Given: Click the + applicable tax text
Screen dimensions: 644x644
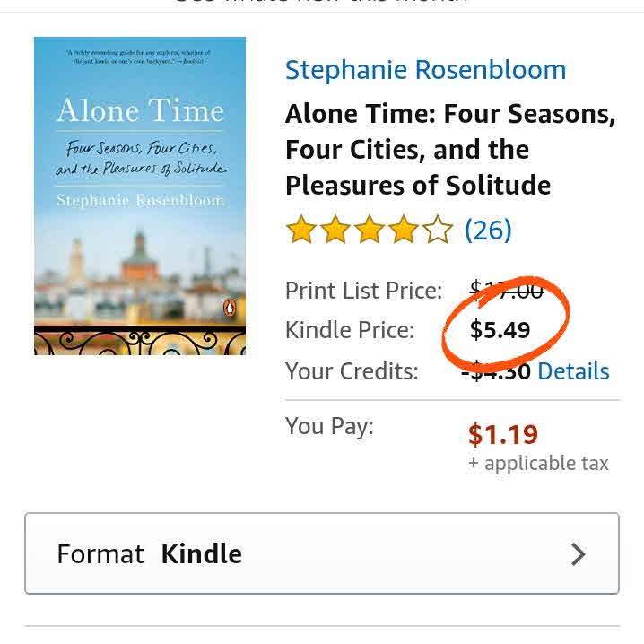Looking at the screenshot, I should (x=538, y=464).
